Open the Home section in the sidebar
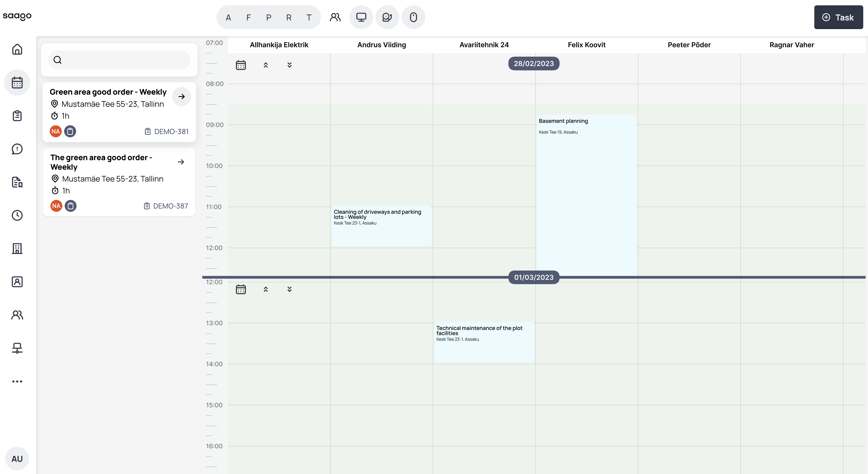Viewport: 868px width, 474px height. pyautogui.click(x=17, y=49)
